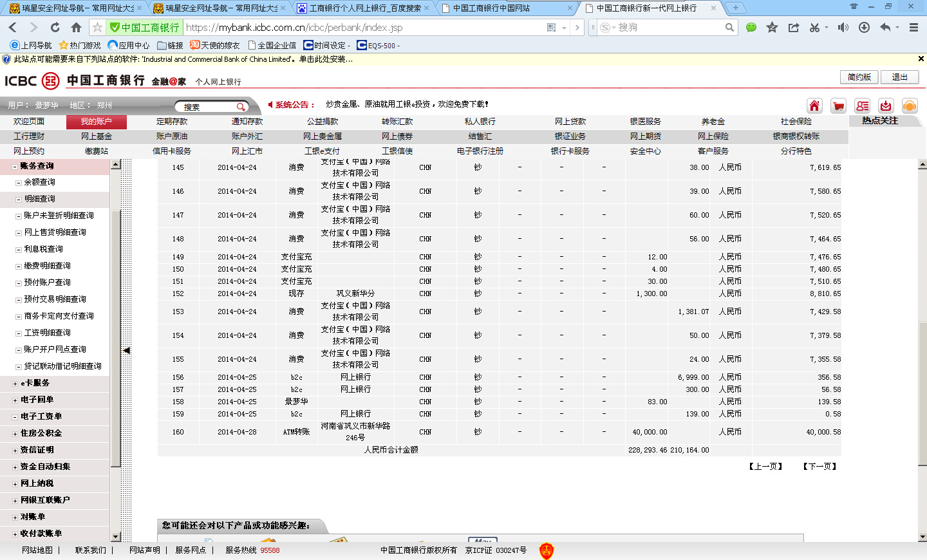Image resolution: width=927 pixels, height=560 pixels.
Task: Select 余额查询 in the sidebar
Action: pos(39,182)
